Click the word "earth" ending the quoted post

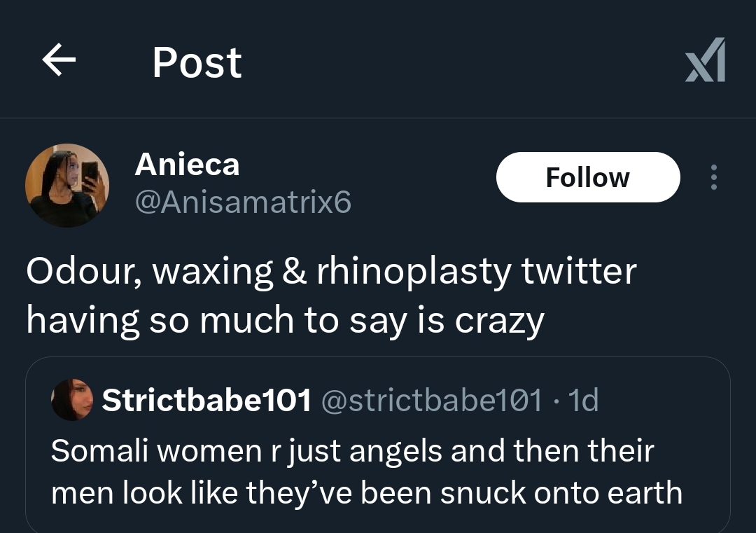[644, 493]
